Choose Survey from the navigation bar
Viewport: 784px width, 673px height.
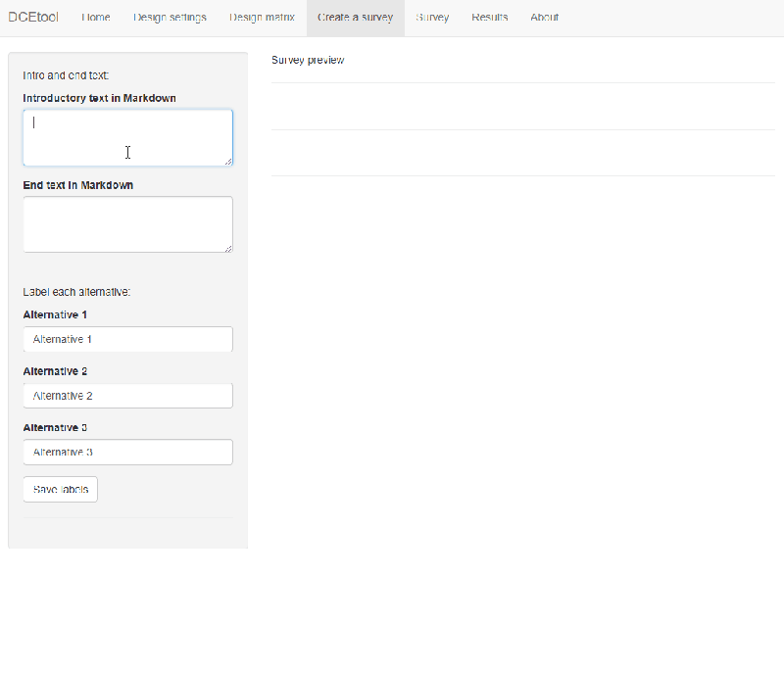pyautogui.click(x=432, y=17)
